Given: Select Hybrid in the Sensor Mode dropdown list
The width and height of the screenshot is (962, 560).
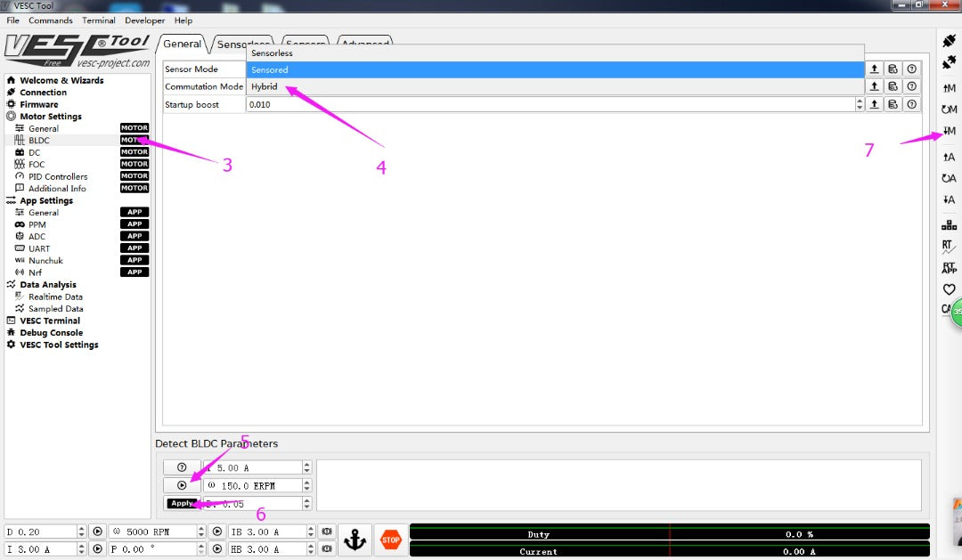Looking at the screenshot, I should point(555,86).
